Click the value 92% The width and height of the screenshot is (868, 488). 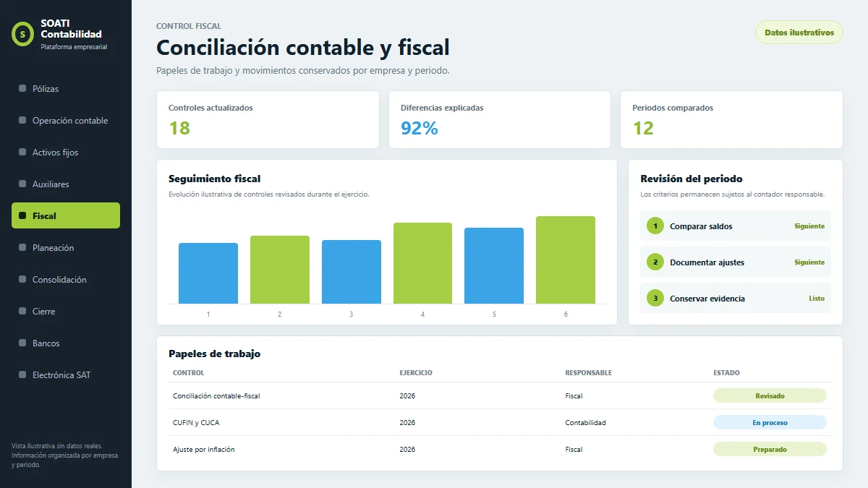(420, 128)
